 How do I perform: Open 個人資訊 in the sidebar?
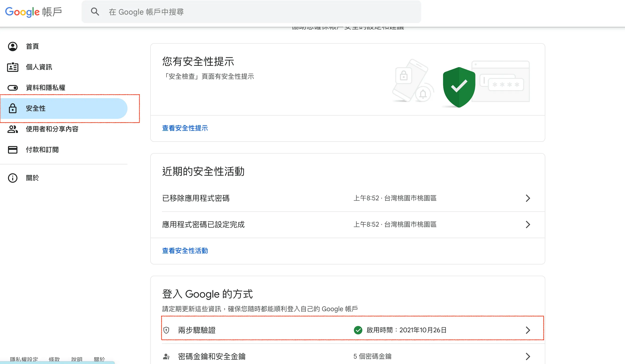pos(64,67)
